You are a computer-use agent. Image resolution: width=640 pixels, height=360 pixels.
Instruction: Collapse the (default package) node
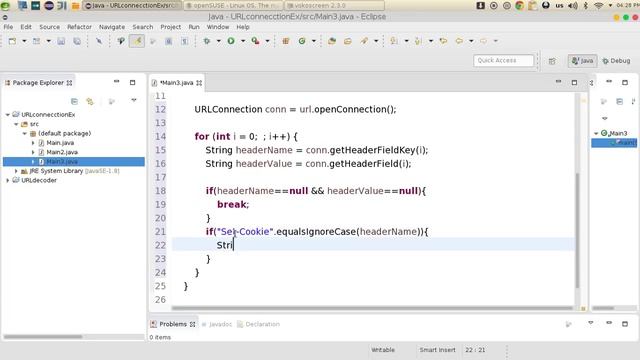click(x=24, y=133)
